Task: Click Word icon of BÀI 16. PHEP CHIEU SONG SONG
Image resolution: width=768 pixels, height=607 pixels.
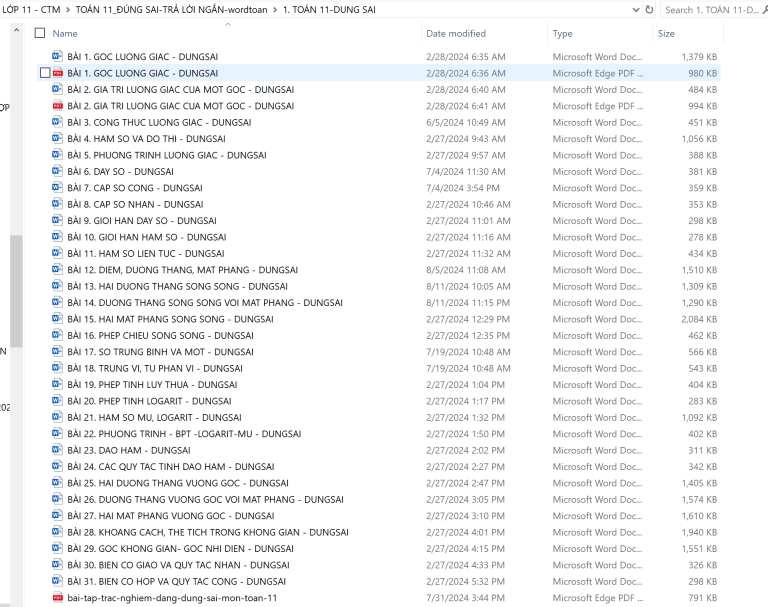Action: 57,335
